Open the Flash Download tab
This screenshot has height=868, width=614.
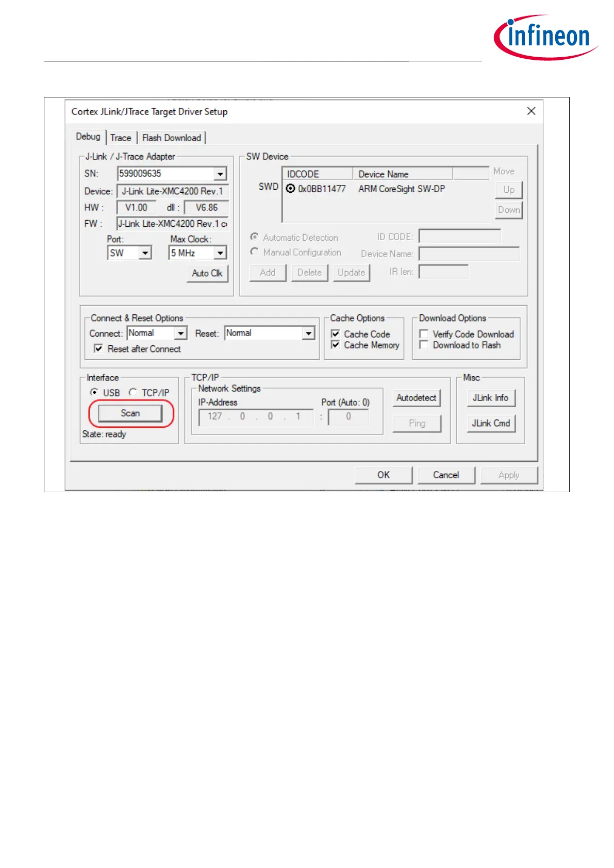tap(171, 138)
